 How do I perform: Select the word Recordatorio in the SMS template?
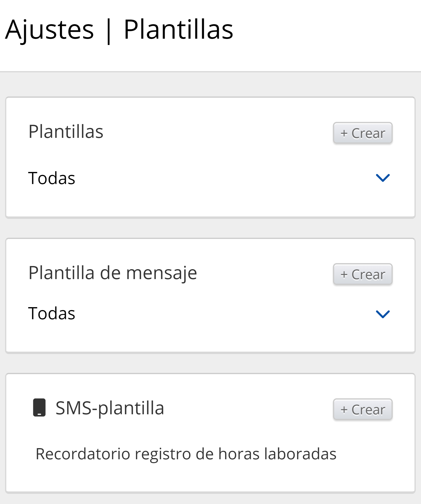[83, 454]
